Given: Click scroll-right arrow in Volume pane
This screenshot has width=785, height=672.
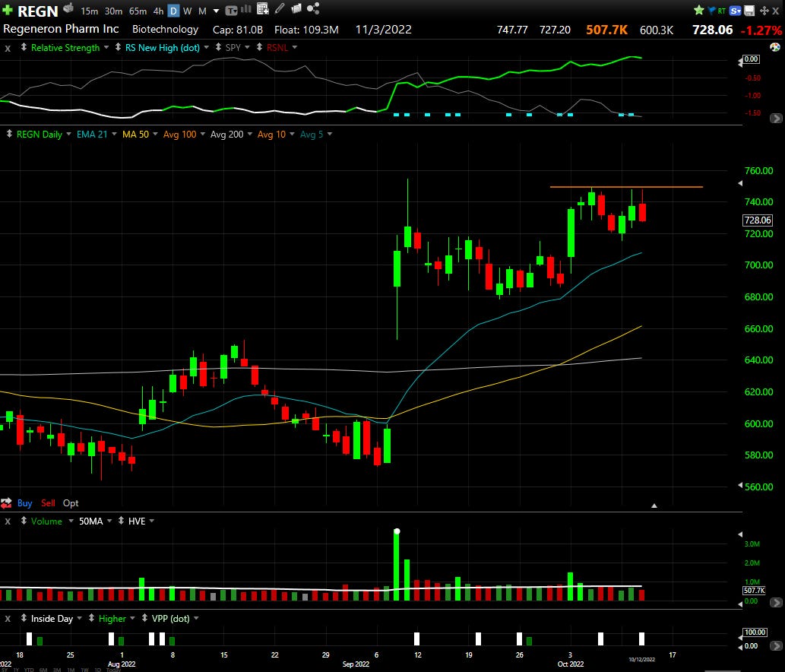Looking at the screenshot, I should pyautogui.click(x=776, y=602).
